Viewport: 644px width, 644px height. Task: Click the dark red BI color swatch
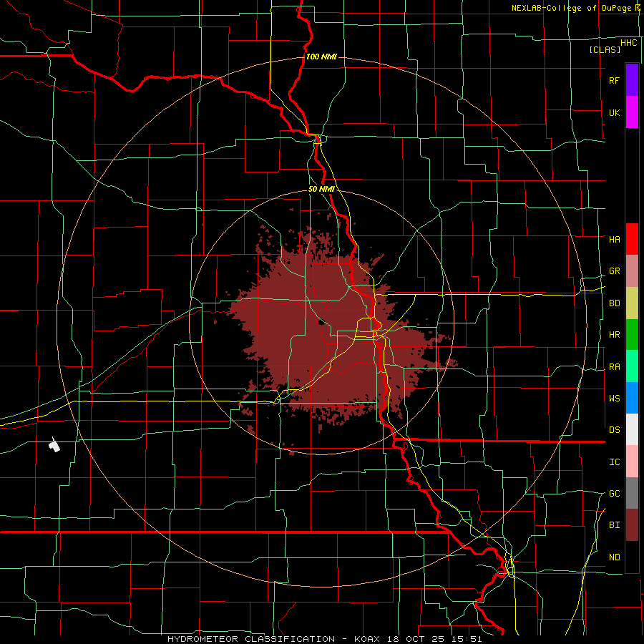(x=632, y=525)
